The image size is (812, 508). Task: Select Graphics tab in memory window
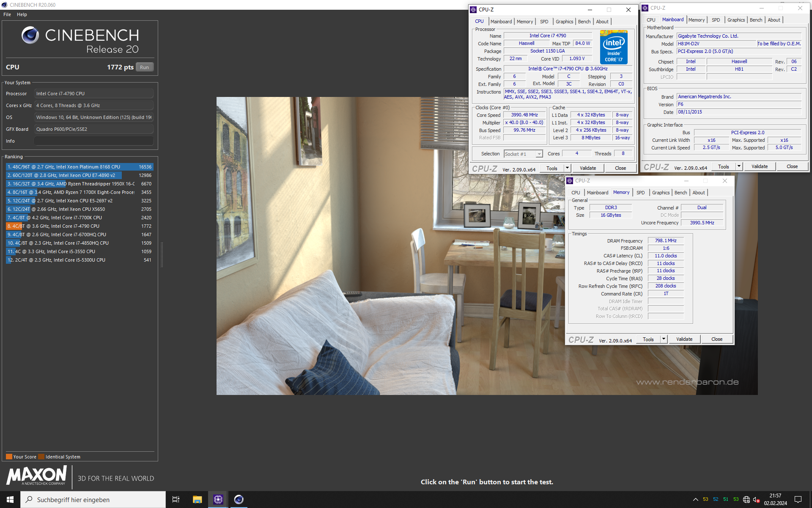[x=661, y=193]
